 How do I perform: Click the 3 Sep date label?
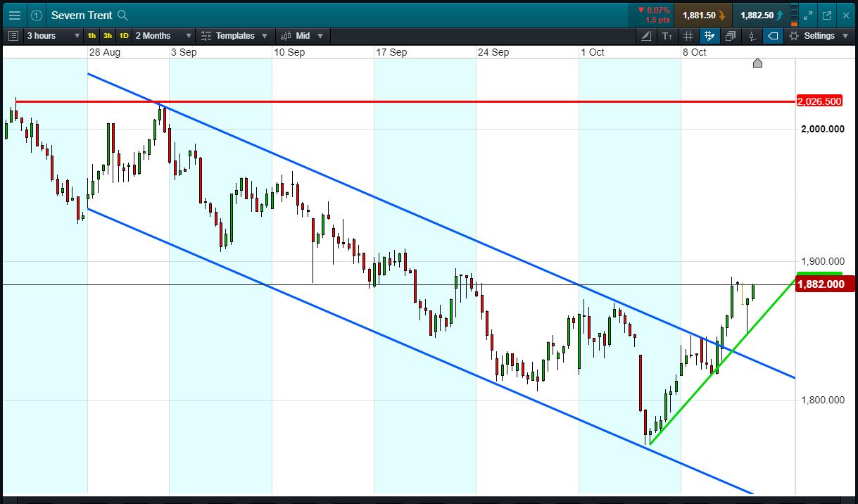(184, 52)
